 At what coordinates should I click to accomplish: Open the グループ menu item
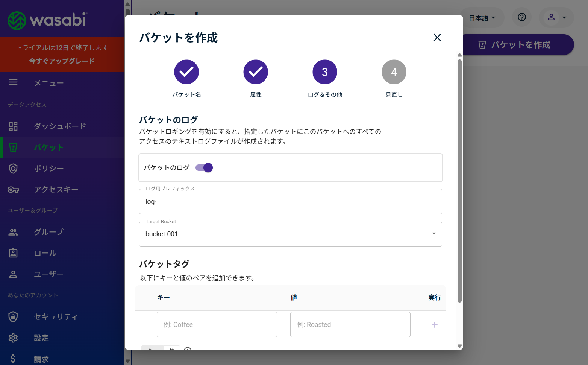tap(62, 232)
